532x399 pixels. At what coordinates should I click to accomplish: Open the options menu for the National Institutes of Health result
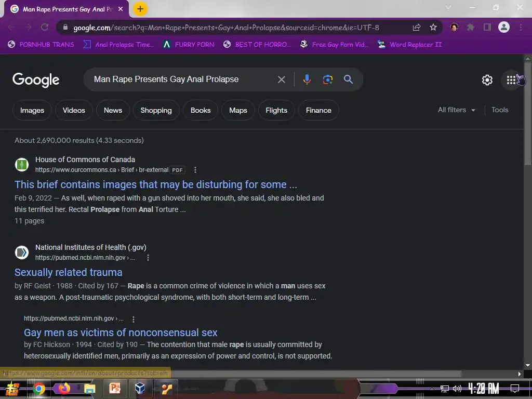[x=148, y=258]
